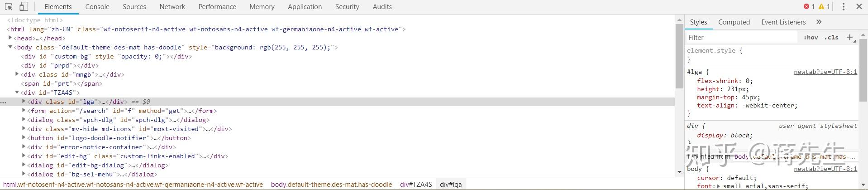This screenshot has width=868, height=190.
Task: Open the Network tab
Action: 172,7
